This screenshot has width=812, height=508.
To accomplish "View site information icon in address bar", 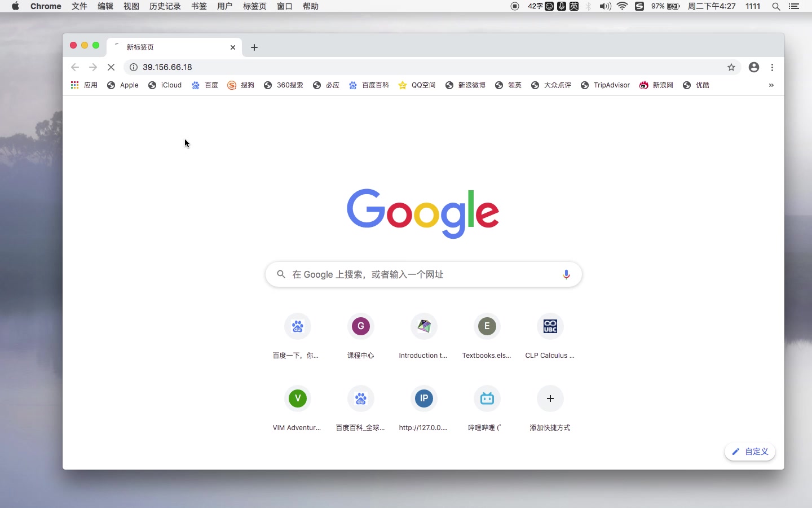I will coord(134,67).
